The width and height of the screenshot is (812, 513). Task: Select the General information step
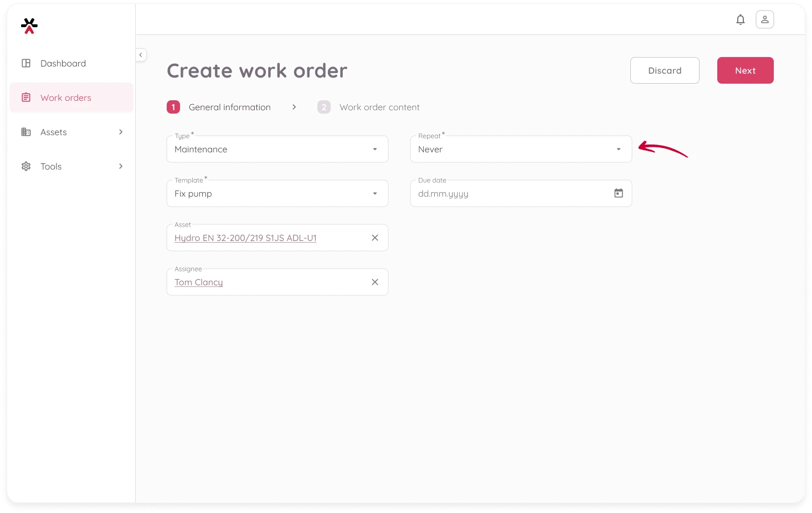point(229,107)
